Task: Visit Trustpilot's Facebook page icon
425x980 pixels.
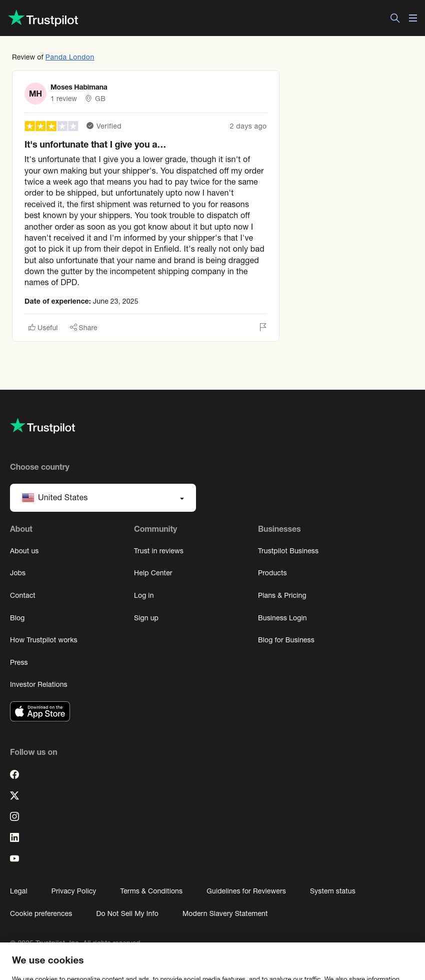Action: pyautogui.click(x=14, y=774)
